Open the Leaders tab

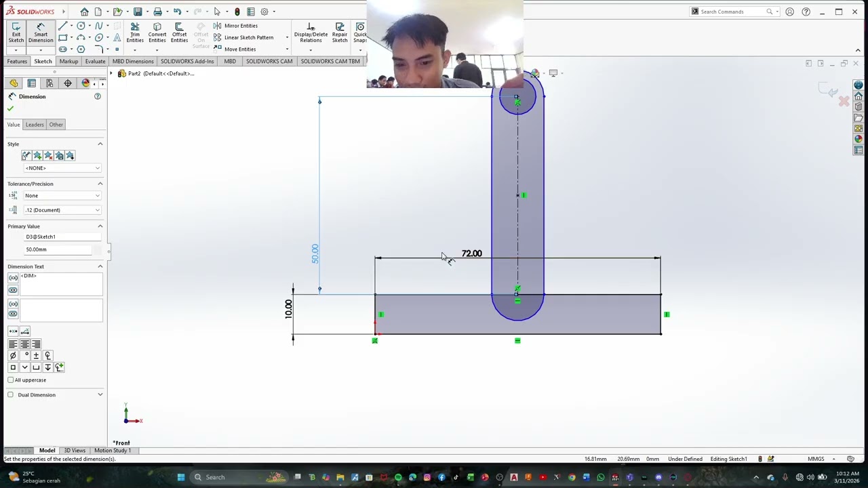pyautogui.click(x=35, y=125)
